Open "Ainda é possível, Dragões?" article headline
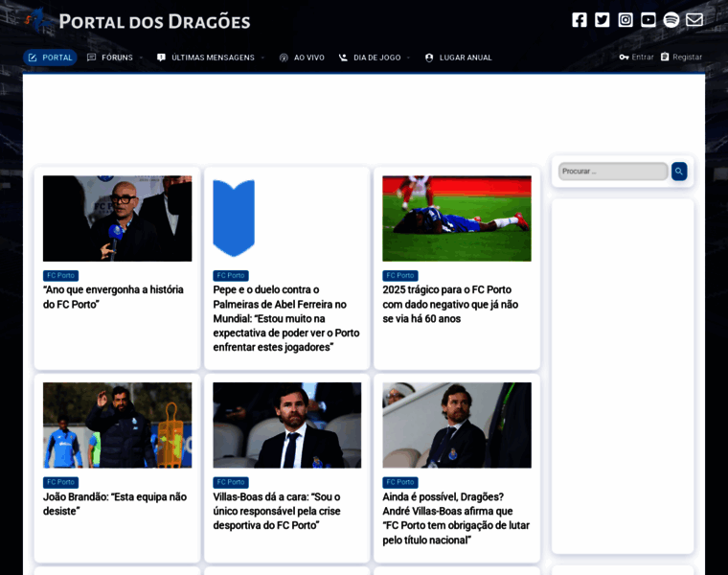728x575 pixels. (x=456, y=518)
